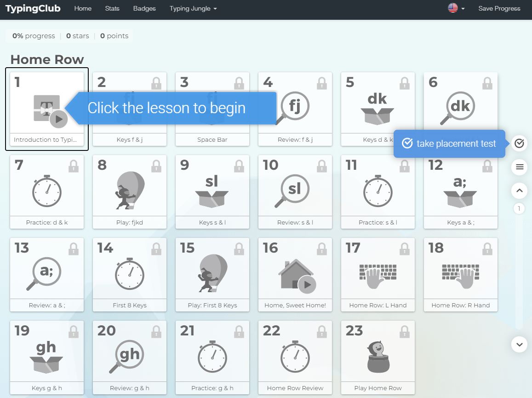Click the left hand keyboard icon lesson 17
Screen dimensions: 532x398
tap(378, 277)
